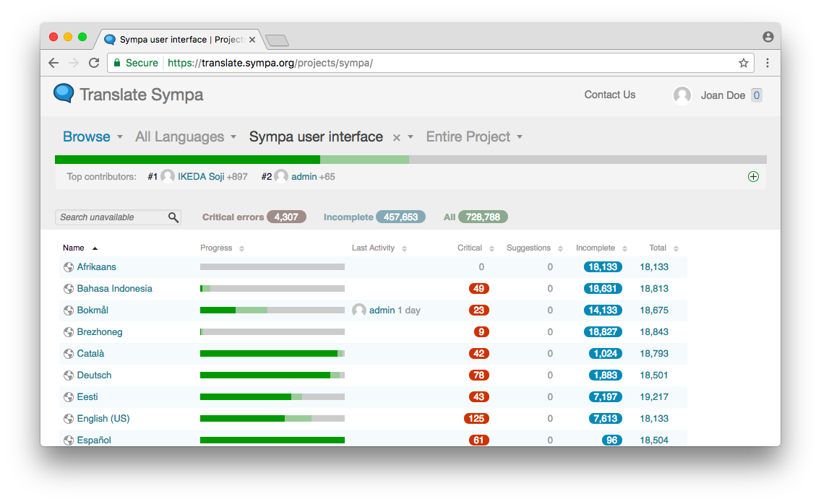The width and height of the screenshot is (821, 504).
Task: Click Eesti total 19,217
Action: click(x=654, y=396)
